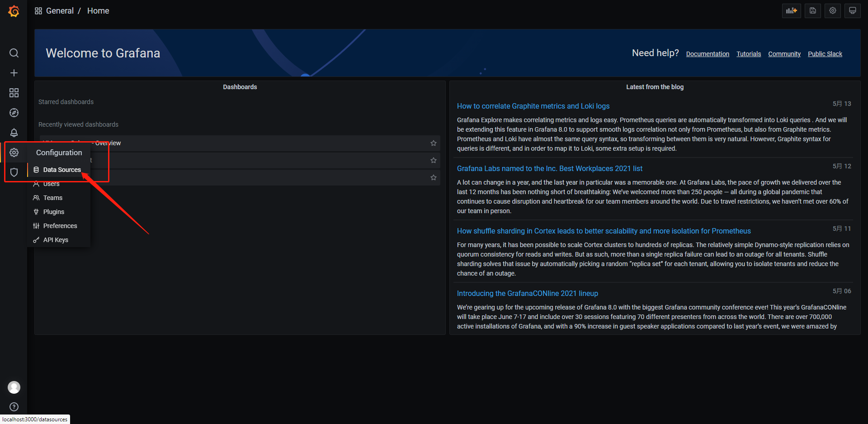Viewport: 868px width, 424px height.
Task: Click the Home breadcrumb title
Action: tap(98, 11)
